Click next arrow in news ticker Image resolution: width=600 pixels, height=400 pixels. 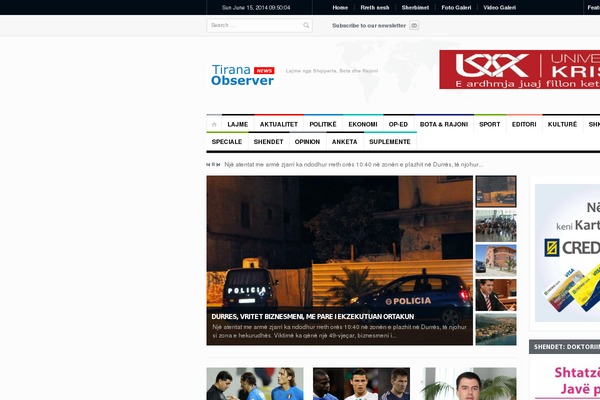[x=218, y=165]
